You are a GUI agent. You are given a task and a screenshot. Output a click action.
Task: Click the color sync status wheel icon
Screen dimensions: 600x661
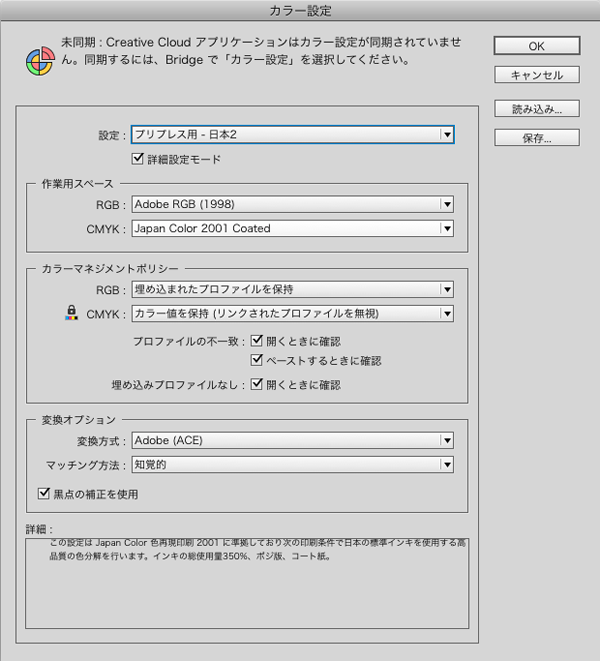coord(40,61)
